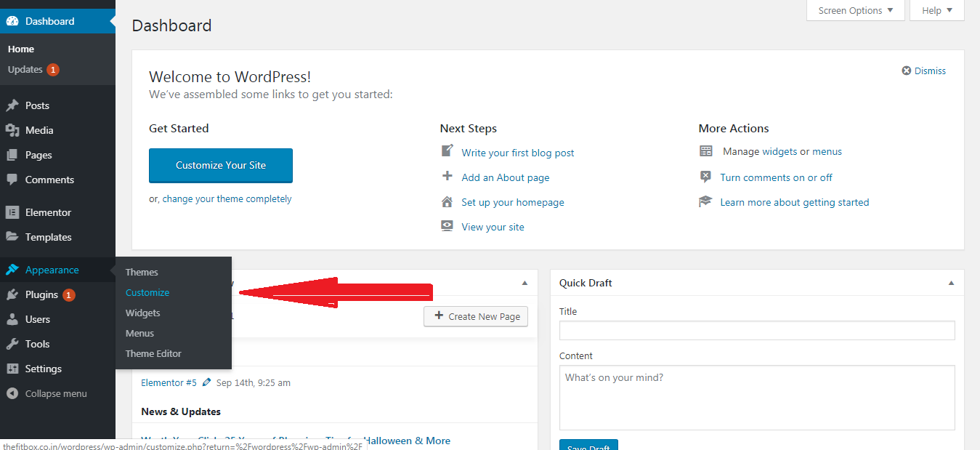
Task: Select Customize in Appearance submenu
Action: (147, 292)
